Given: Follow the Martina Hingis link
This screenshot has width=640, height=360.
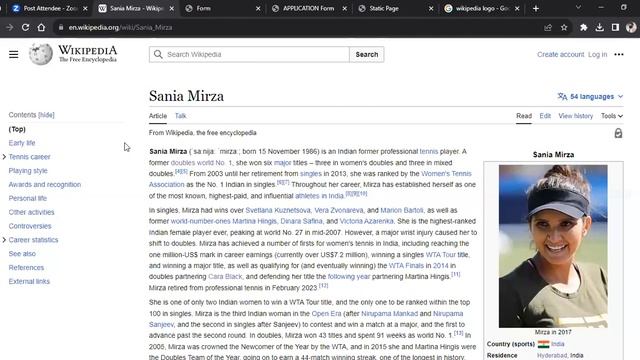Looking at the screenshot, I should 254,221.
